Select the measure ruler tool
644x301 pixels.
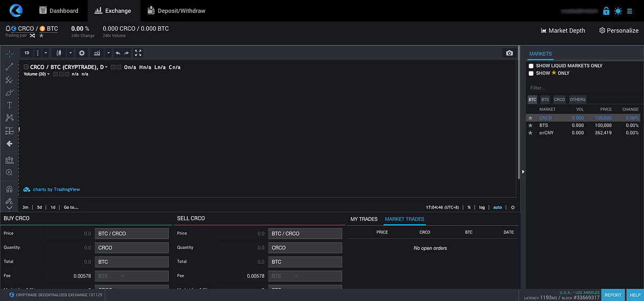pos(9,160)
